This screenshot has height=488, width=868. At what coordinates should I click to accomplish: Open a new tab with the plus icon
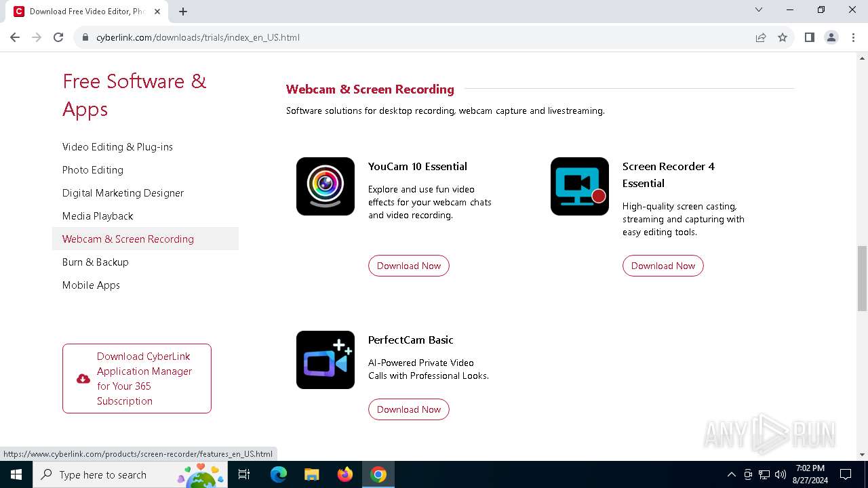point(183,12)
